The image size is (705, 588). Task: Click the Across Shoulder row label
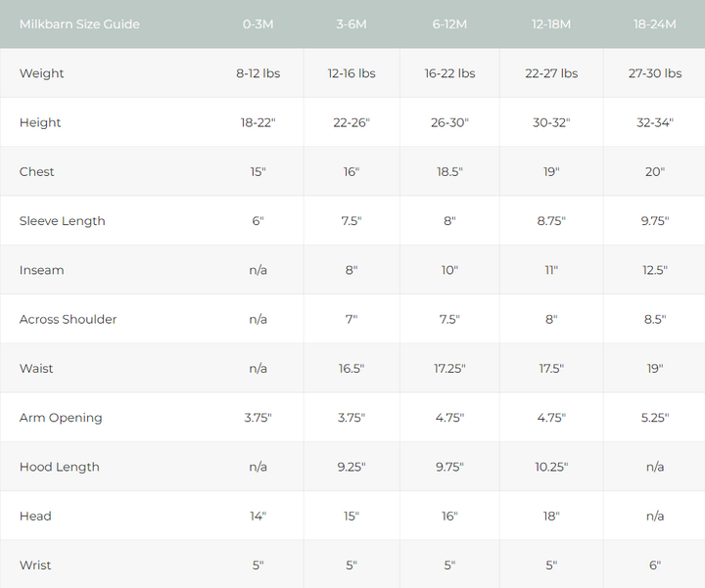[x=69, y=319]
